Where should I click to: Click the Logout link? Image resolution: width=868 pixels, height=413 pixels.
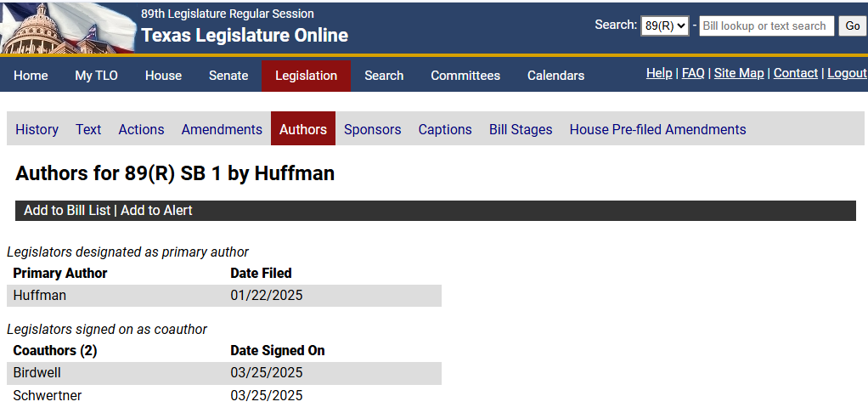click(847, 73)
